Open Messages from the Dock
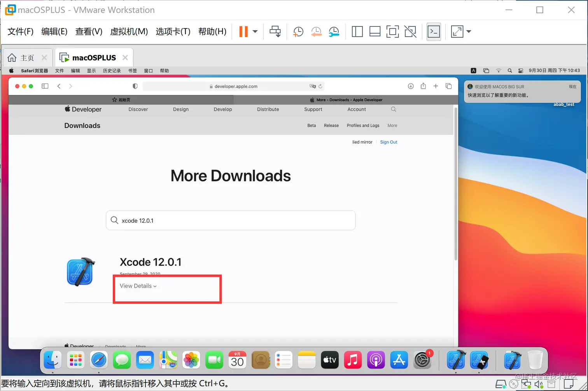 [122, 360]
